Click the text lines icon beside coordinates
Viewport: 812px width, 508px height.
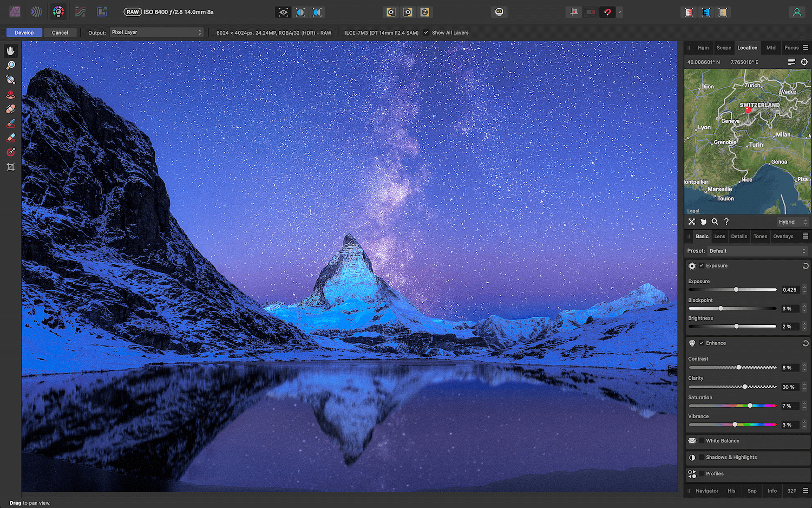tap(791, 62)
